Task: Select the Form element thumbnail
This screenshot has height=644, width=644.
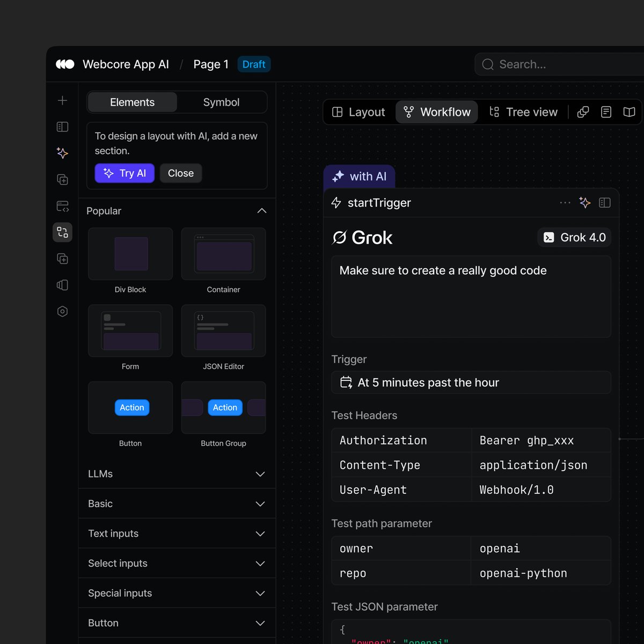Action: pyautogui.click(x=130, y=331)
